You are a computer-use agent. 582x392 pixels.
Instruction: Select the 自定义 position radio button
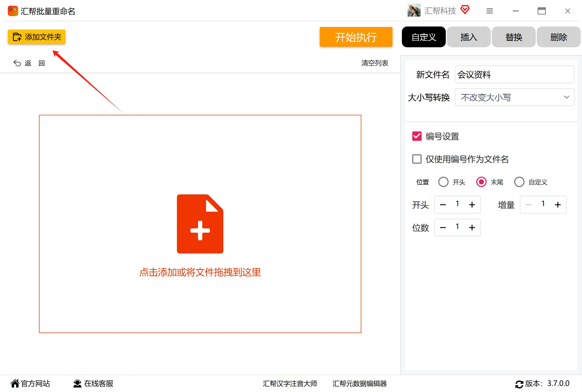pyautogui.click(x=519, y=182)
